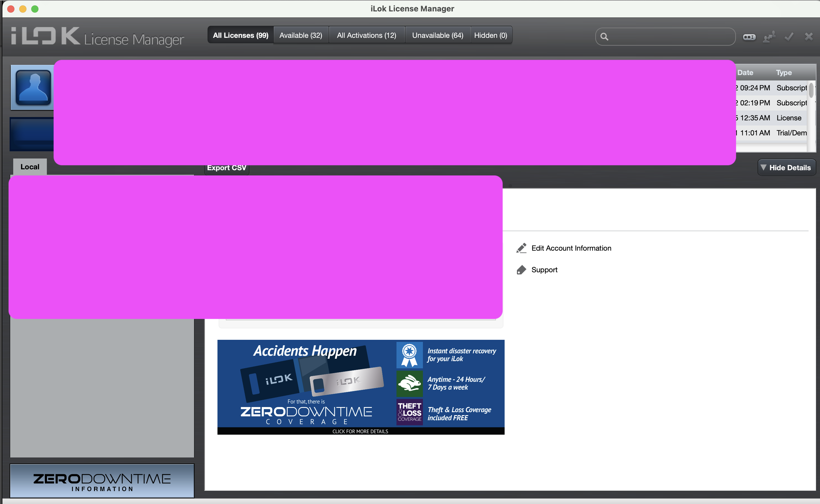Click the user account avatar icon
This screenshot has width=820, height=504.
33,87
